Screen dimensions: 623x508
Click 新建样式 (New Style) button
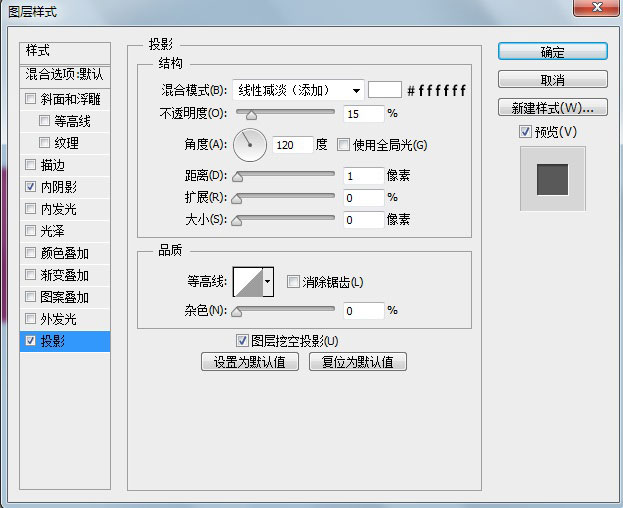[552, 108]
